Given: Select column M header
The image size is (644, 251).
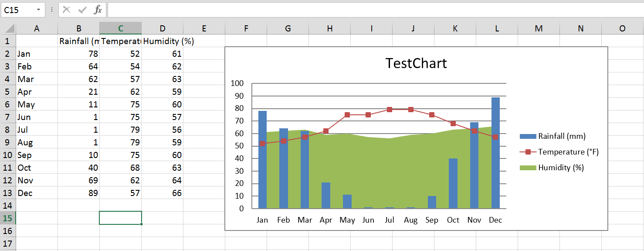Looking at the screenshot, I should [539, 28].
